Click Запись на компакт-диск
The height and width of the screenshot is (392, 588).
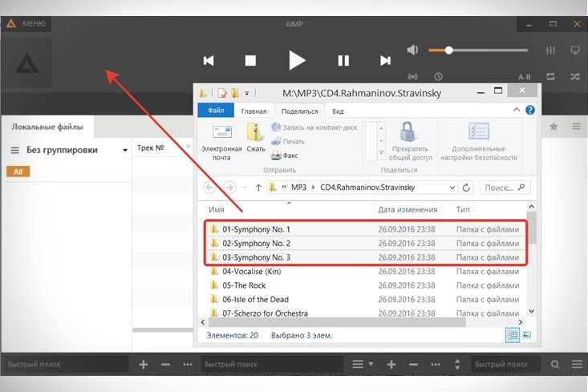314,127
